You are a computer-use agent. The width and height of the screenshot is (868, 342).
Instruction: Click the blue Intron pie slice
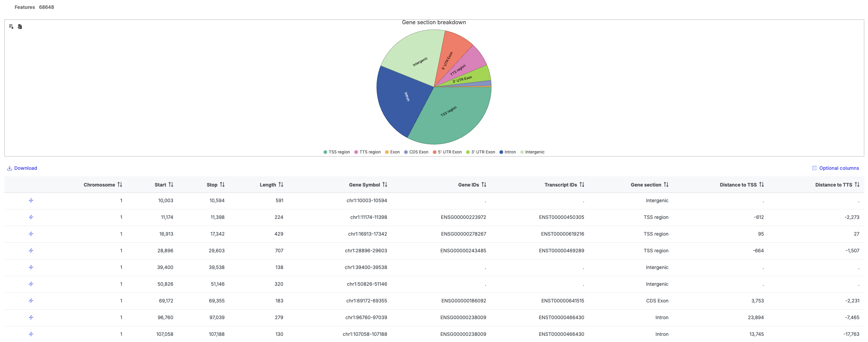tap(402, 99)
